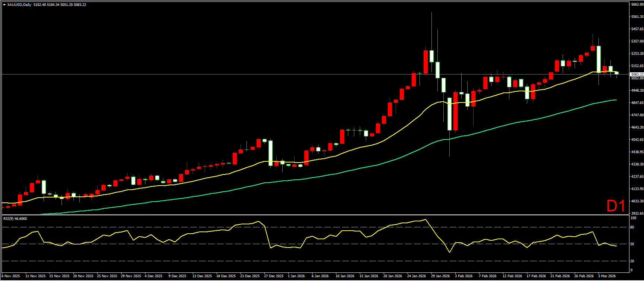Screen dimensions: 644x281
Task: Click the 4033.30 price axis label
Action: click(637, 201)
